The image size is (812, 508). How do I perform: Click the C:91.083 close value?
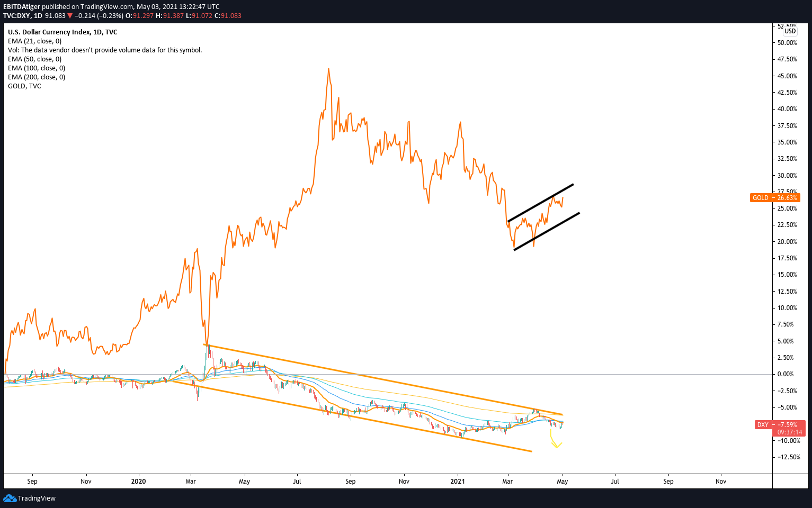(228, 16)
